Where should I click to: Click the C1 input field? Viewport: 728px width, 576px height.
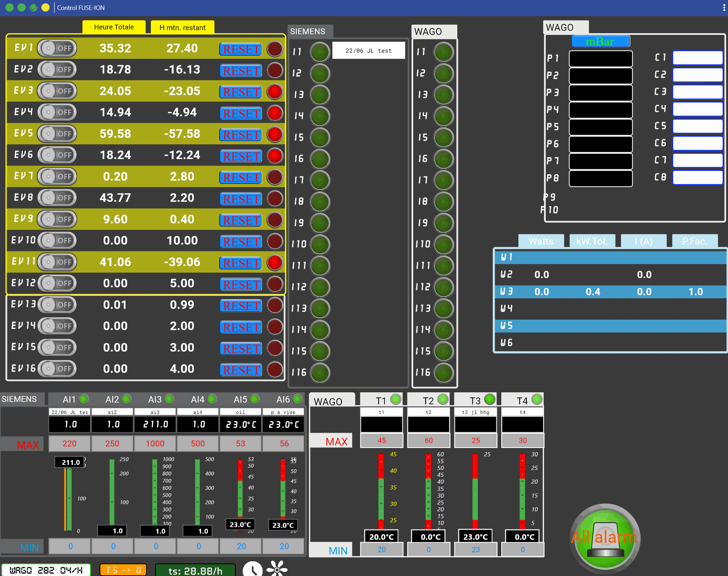click(698, 58)
